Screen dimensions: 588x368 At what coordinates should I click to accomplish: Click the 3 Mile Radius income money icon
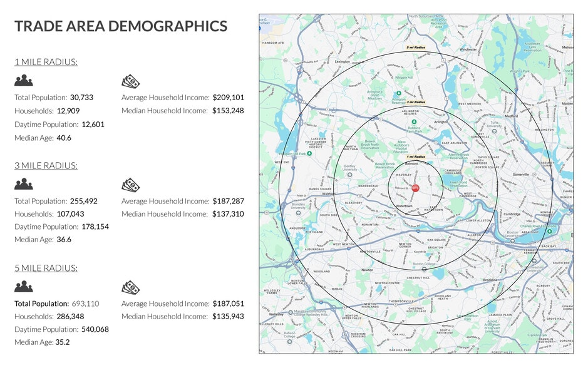coord(130,185)
